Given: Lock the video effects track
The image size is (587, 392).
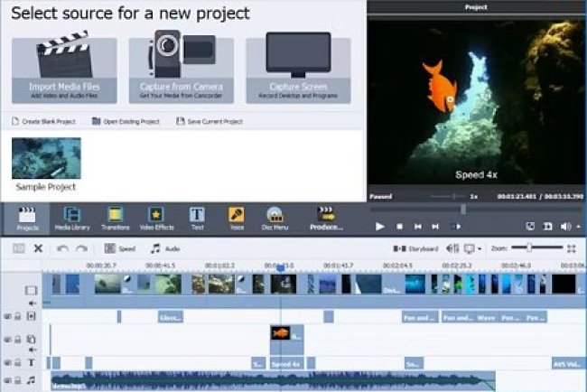Looking at the screenshot, I should tap(17, 316).
